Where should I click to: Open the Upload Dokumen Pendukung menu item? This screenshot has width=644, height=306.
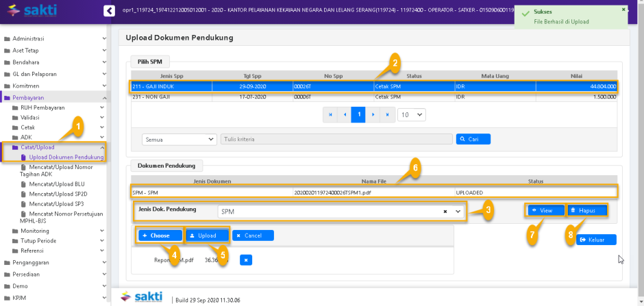coord(66,157)
